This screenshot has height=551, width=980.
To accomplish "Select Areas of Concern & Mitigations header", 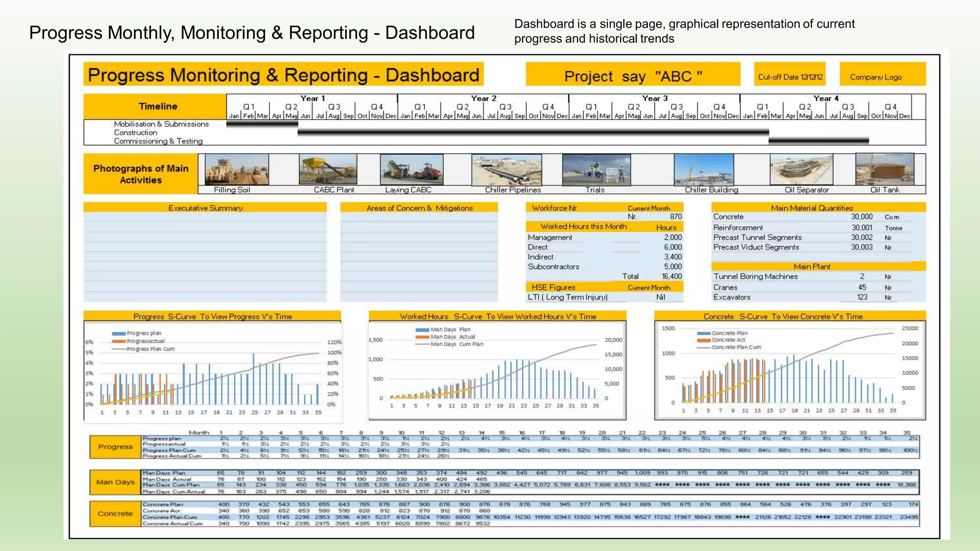I will (419, 208).
